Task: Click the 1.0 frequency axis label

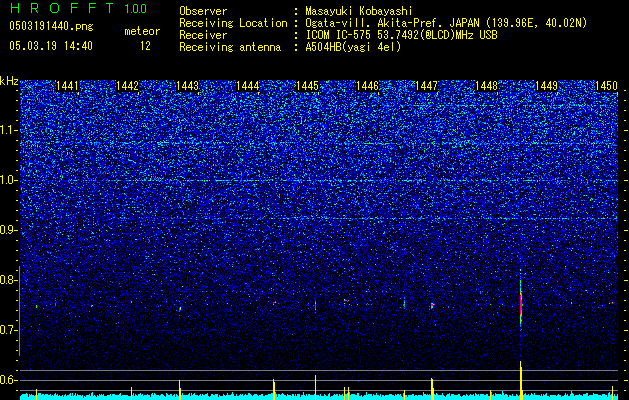Action: coord(9,180)
